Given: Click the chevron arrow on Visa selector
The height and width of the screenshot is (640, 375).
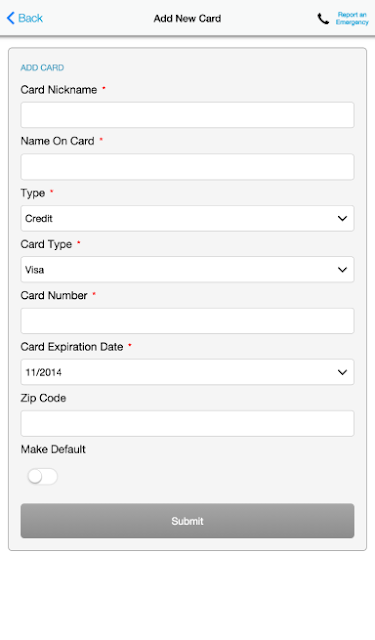Looking at the screenshot, I should [342, 270].
